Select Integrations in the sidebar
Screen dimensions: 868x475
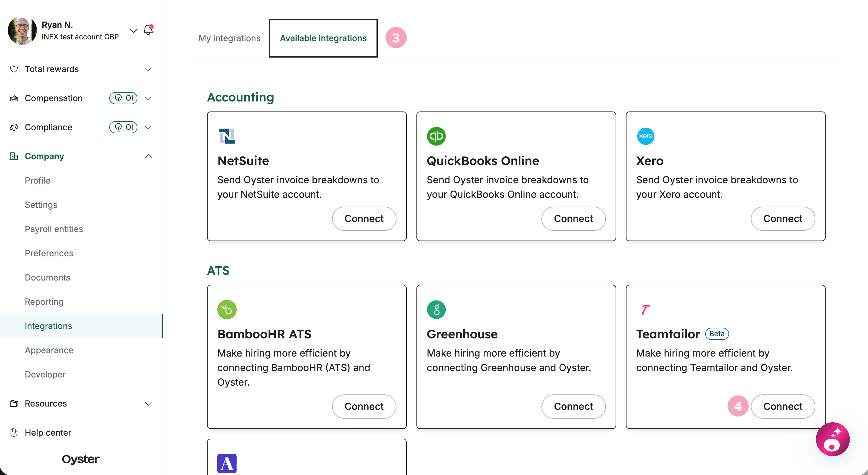[81, 326]
